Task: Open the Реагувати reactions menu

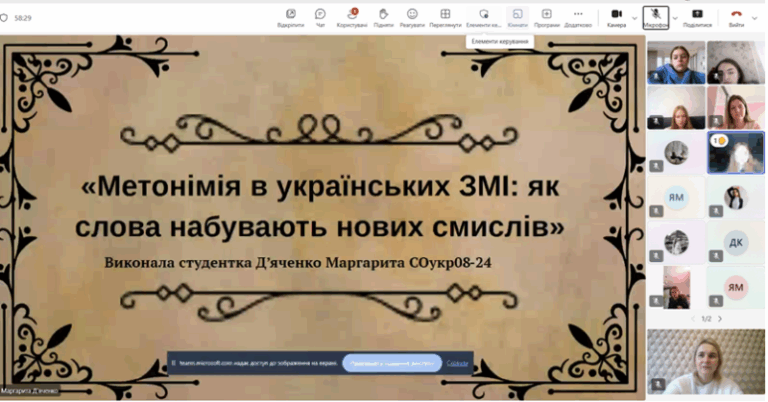Action: [x=412, y=16]
